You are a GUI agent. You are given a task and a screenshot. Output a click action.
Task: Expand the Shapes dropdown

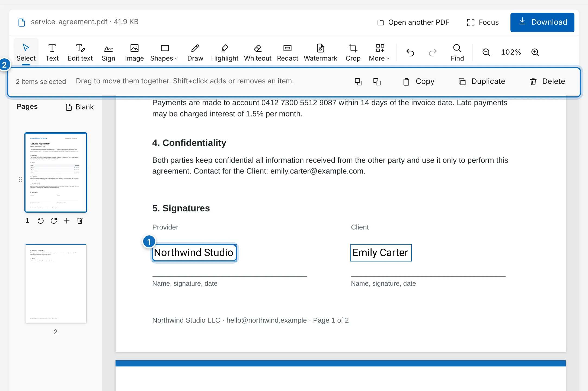coord(164,52)
